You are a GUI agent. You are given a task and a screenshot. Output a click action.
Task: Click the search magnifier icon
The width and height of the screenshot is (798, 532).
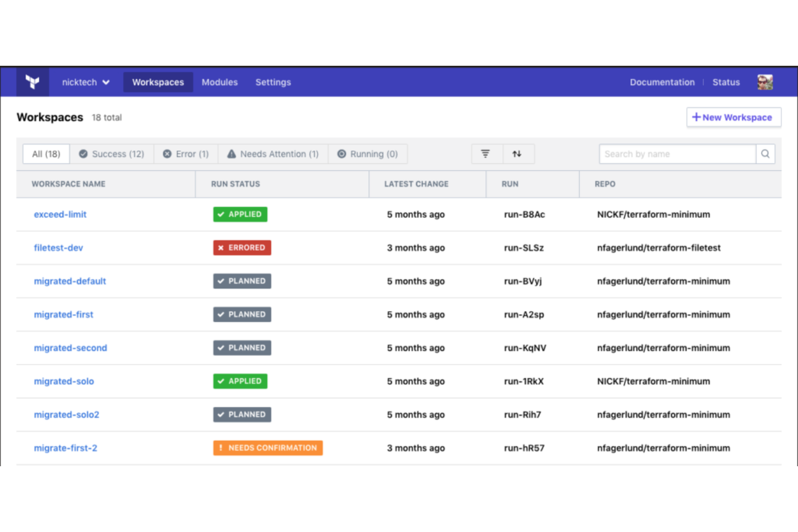(765, 154)
